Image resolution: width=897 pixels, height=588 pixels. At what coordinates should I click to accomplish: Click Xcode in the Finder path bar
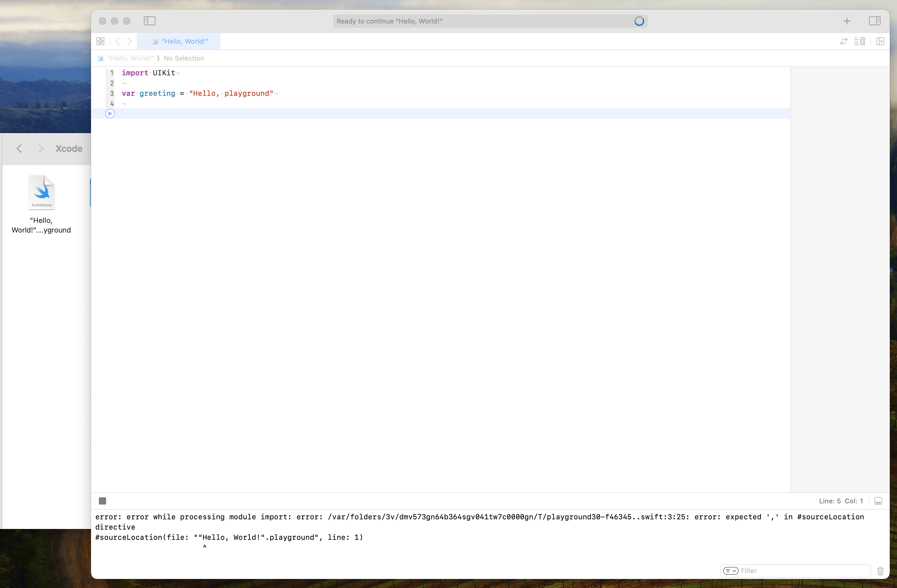(69, 149)
